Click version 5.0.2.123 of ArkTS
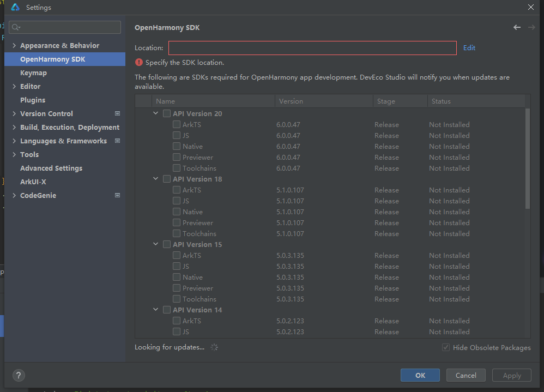 click(x=290, y=321)
